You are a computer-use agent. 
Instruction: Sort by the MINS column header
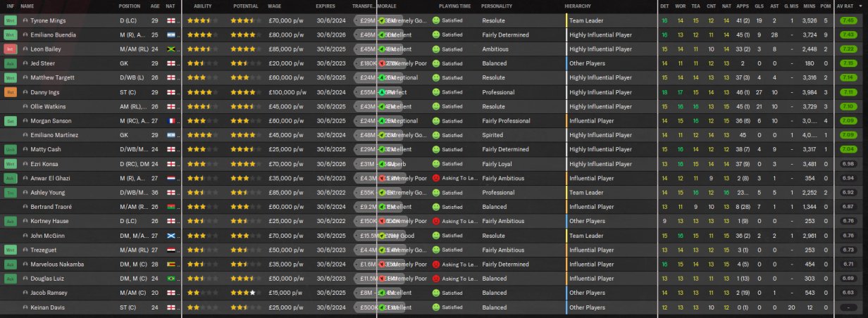pyautogui.click(x=809, y=6)
